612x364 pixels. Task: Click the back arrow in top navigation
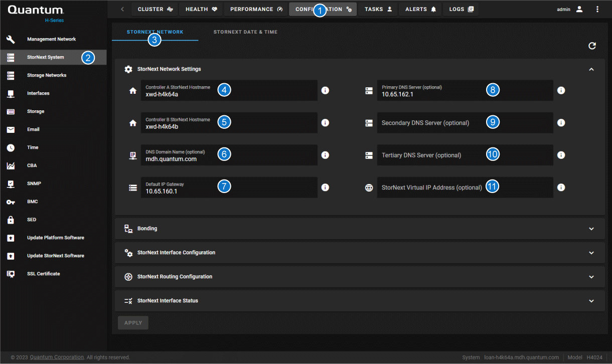(122, 9)
